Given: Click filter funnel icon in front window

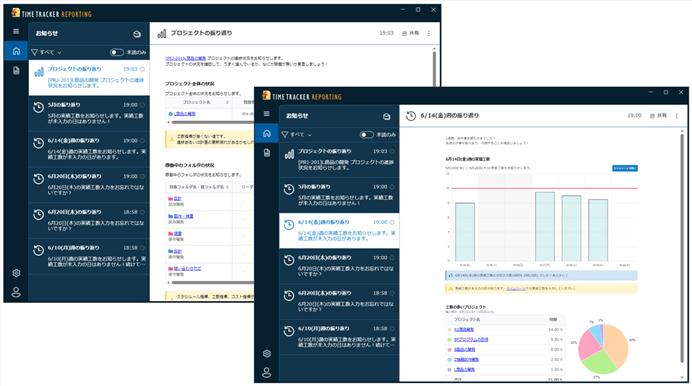Looking at the screenshot, I should coord(285,135).
